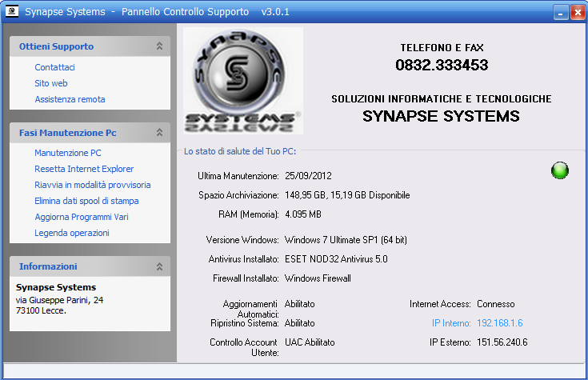Click the 151.56.240.6 external IP value
This screenshot has height=380, width=588.
tap(502, 342)
